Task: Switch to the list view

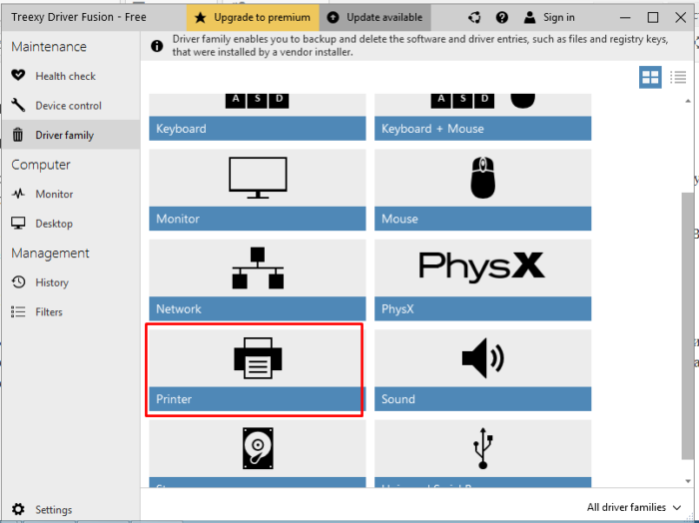Action: click(678, 77)
